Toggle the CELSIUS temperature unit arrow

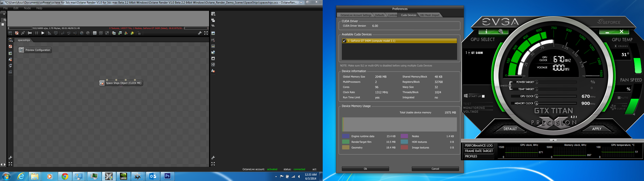[616, 46]
